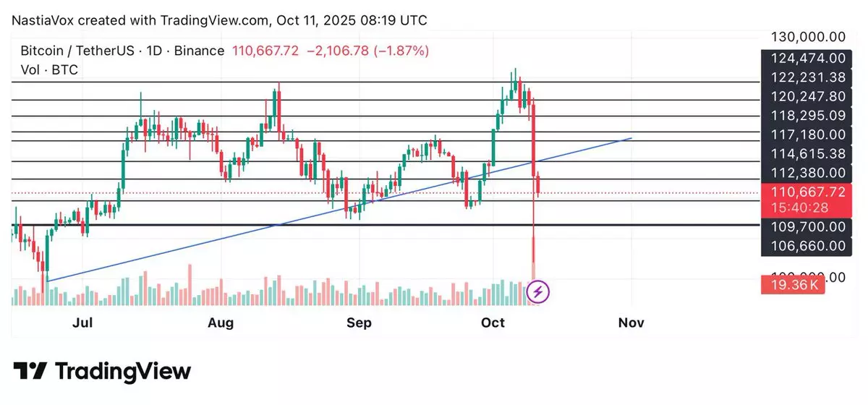Click the purple lightning bolt icon

point(537,292)
